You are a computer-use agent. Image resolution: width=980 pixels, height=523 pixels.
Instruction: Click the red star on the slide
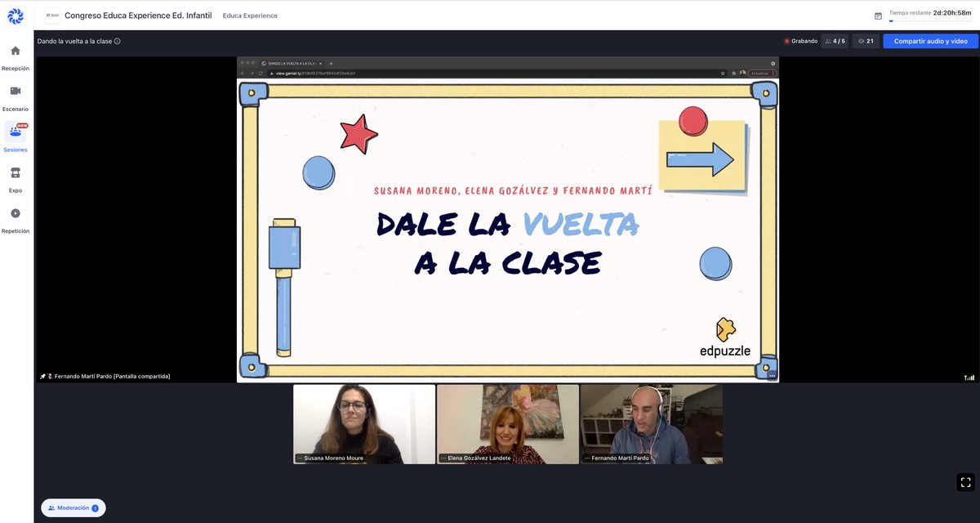click(359, 134)
